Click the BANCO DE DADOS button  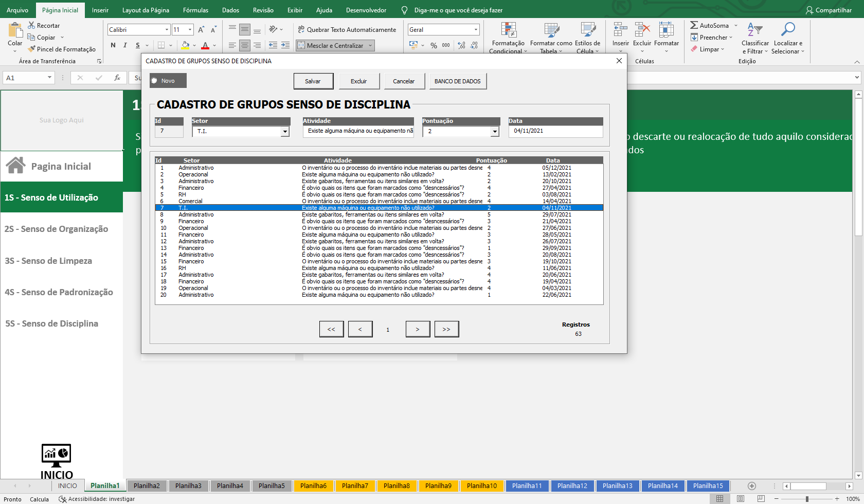457,81
